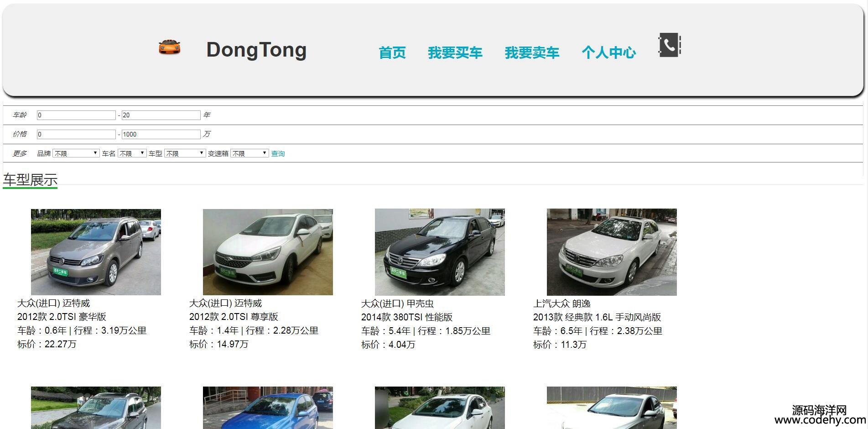The width and height of the screenshot is (868, 429).
Task: Click the 标价：11.3万 price text
Action: [560, 345]
